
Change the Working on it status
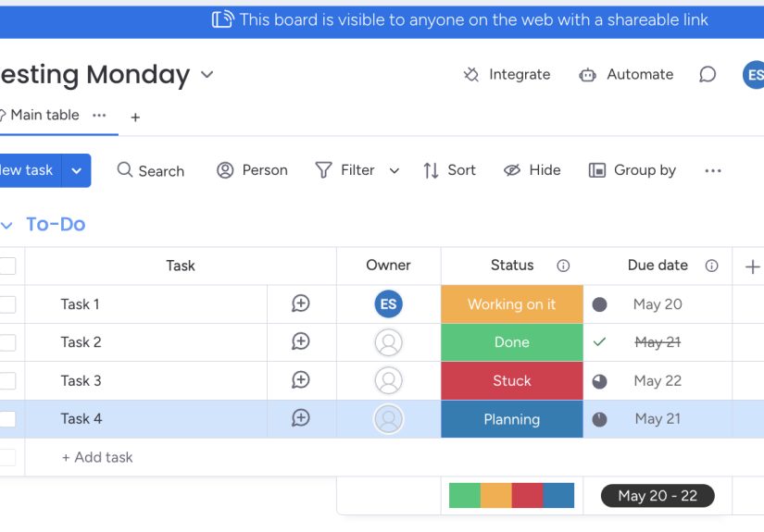[511, 304]
